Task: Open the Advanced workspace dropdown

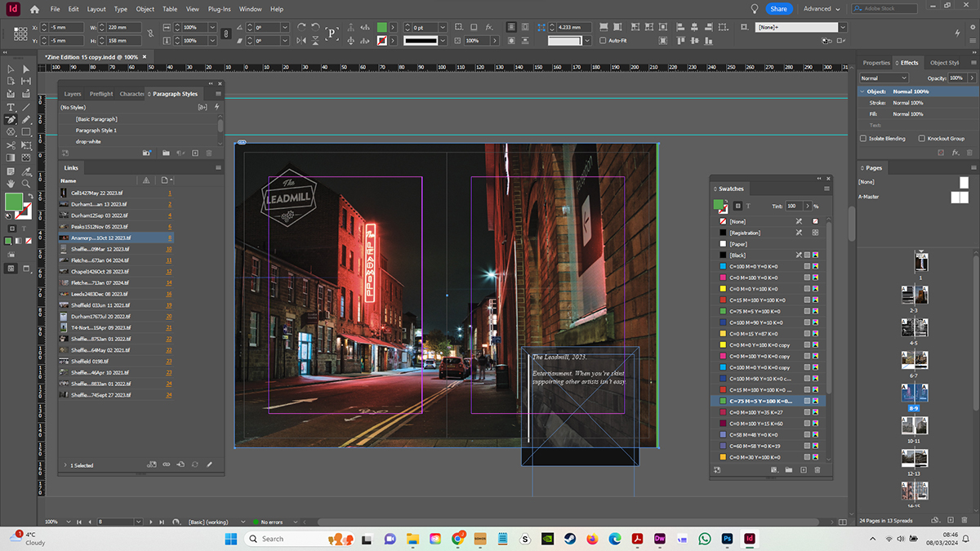Action: point(822,9)
